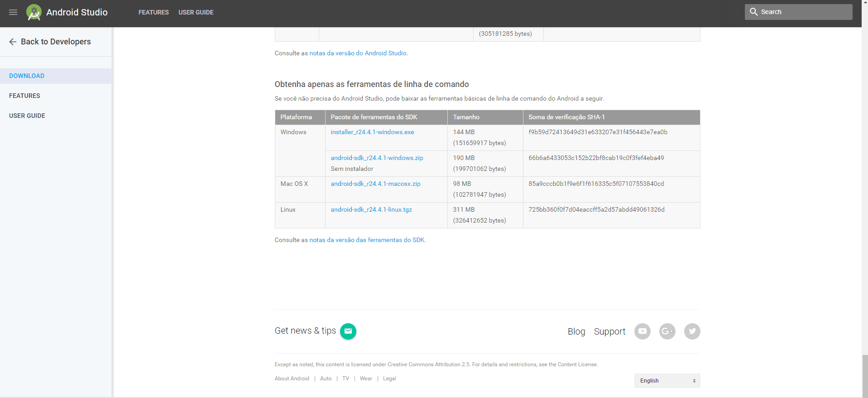Viewport: 868px width, 398px height.
Task: Click the Mac OS X SHA-1 checksum 85a9cccb...
Action: click(596, 184)
